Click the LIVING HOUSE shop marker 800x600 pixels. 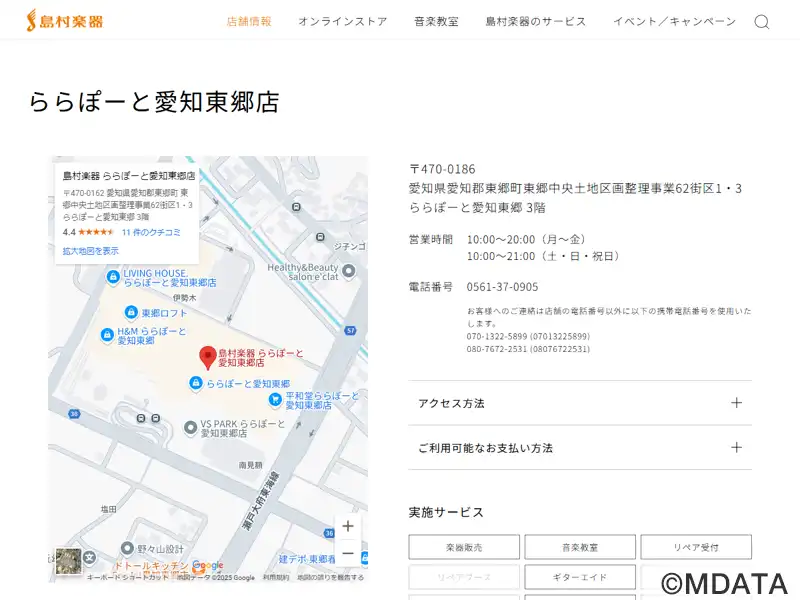click(113, 277)
